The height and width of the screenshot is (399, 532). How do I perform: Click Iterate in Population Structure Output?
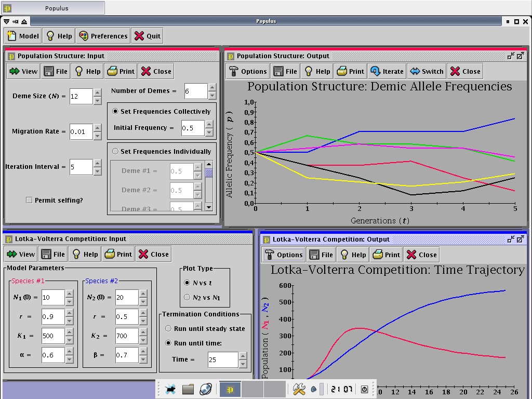(387, 71)
